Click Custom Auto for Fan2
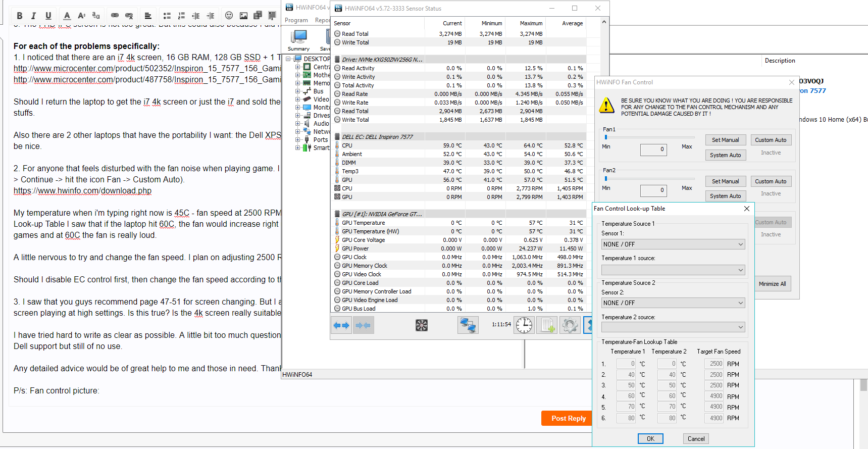Screen dimensions: 868x449 pyautogui.click(x=771, y=181)
